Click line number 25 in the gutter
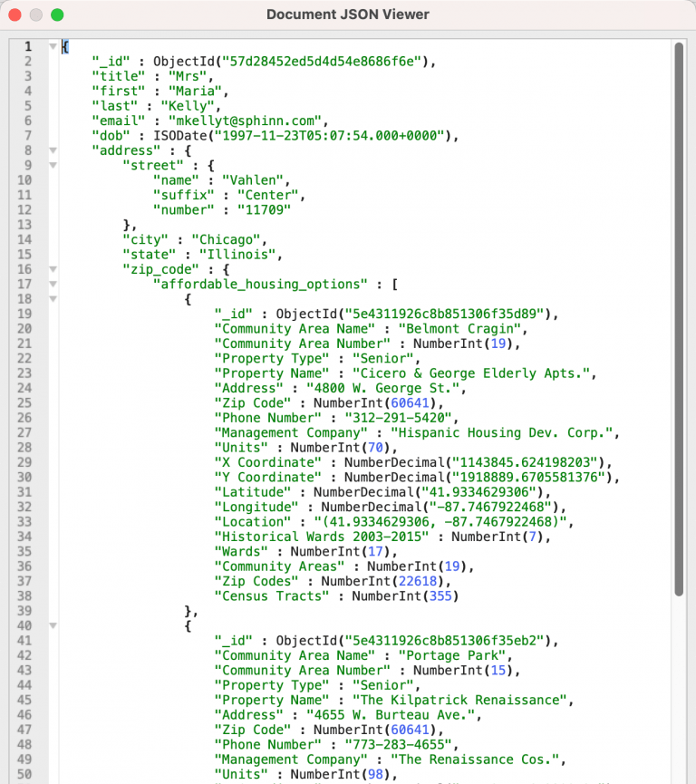 (x=27, y=402)
